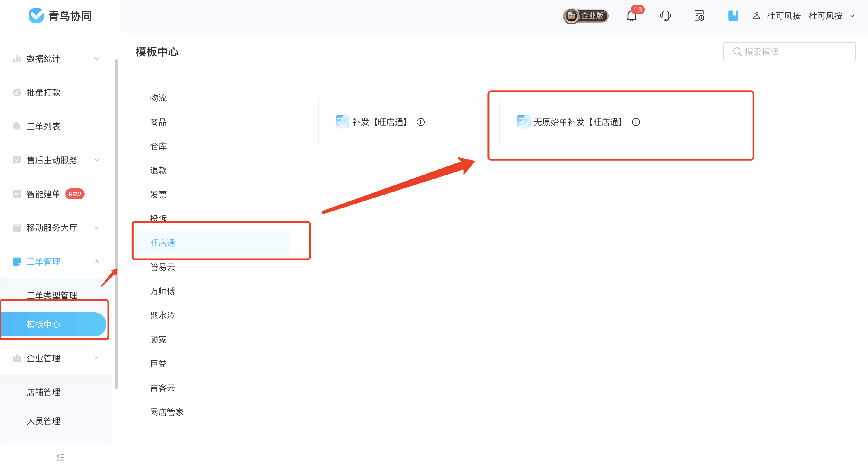The width and height of the screenshot is (868, 470).
Task: Select the 网店管家 category
Action: (x=167, y=412)
